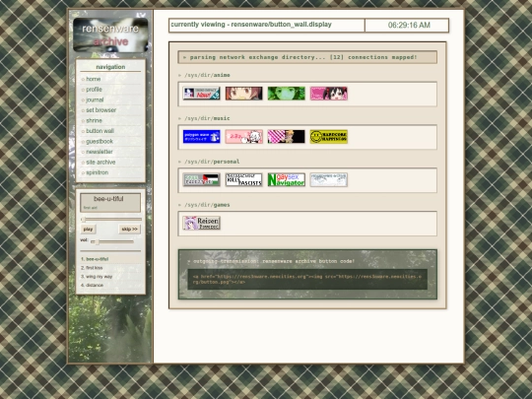Click the track progress seek slider
The height and width of the screenshot is (399, 532).
pos(111,220)
